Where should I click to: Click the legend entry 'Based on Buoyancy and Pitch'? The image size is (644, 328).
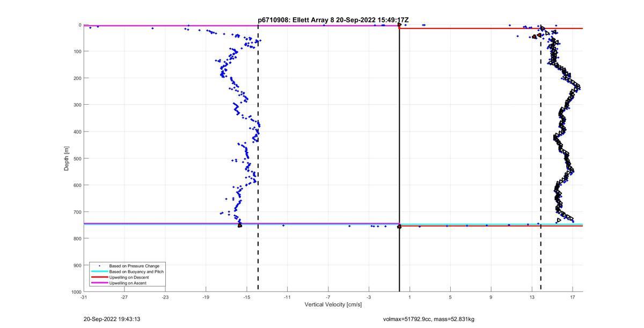coord(136,272)
